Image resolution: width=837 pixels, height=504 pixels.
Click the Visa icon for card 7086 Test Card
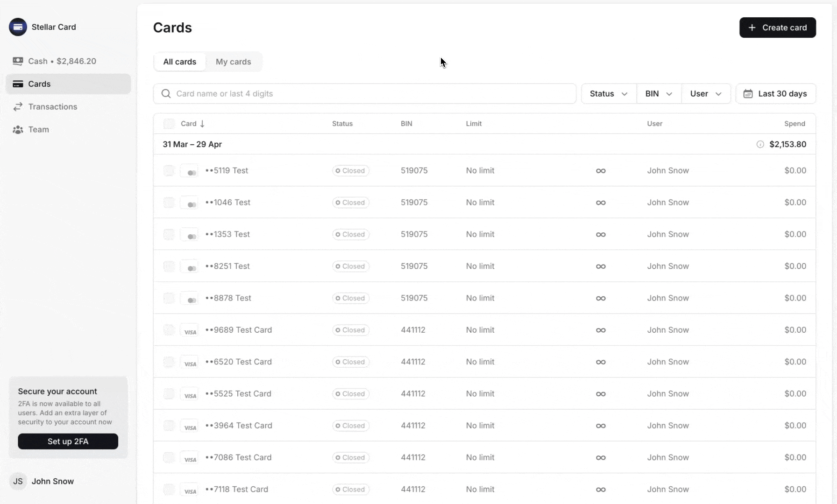(x=189, y=458)
